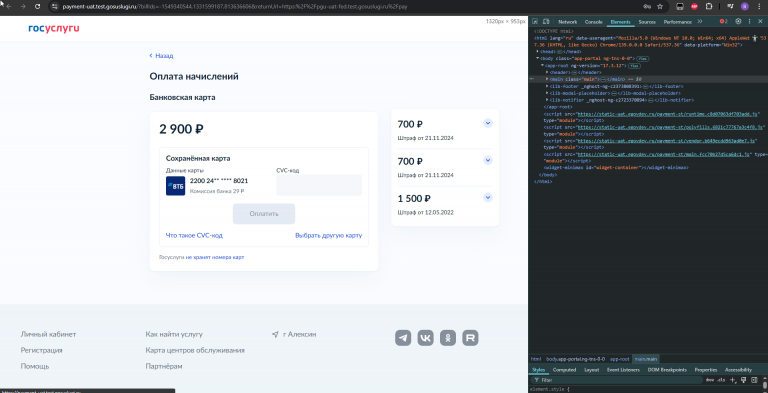Go forward with browser arrow
This screenshot has height=393, width=768.
(23, 6)
